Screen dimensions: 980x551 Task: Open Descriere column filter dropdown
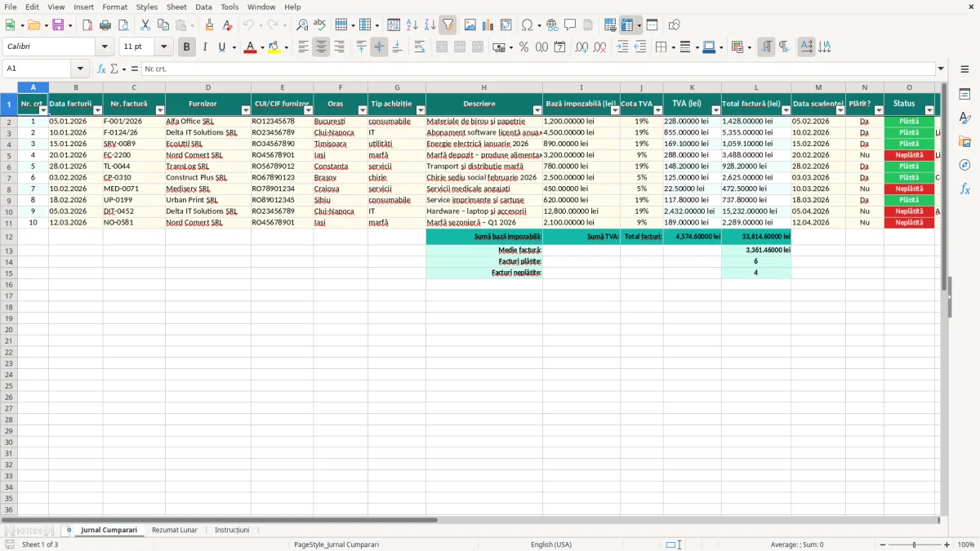(537, 109)
